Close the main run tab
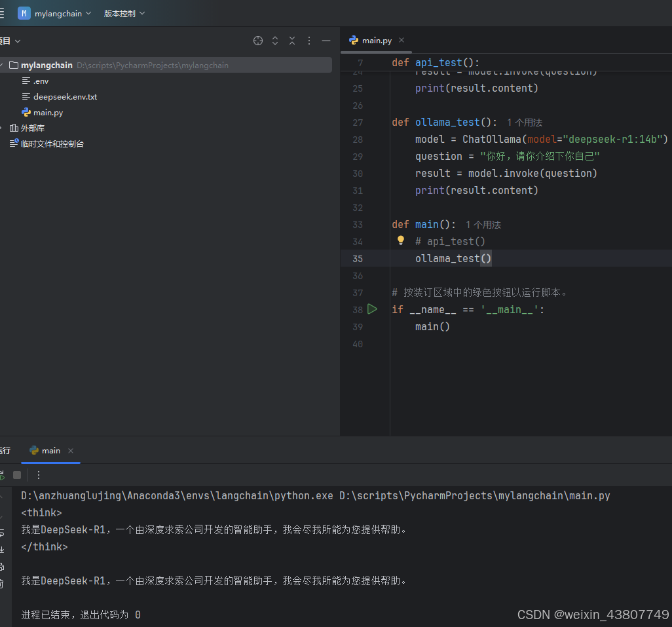672x627 pixels. pyautogui.click(x=71, y=451)
